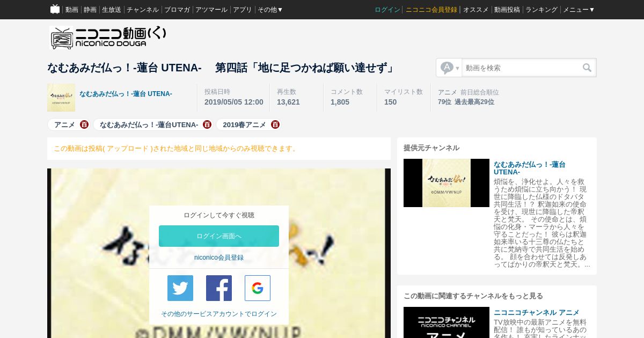644x338 pixels.
Task: Open provider channel thumbnail in sidebar
Action: 447,183
